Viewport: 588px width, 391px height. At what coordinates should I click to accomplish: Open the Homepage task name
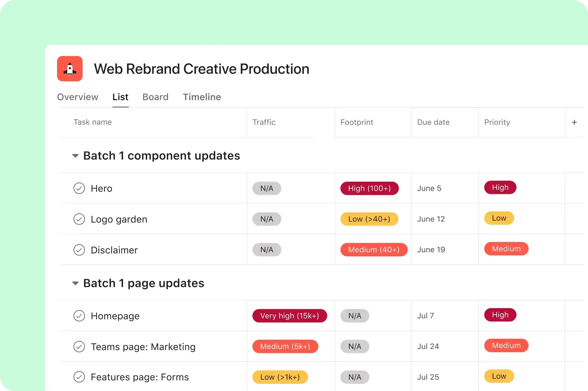coord(115,316)
